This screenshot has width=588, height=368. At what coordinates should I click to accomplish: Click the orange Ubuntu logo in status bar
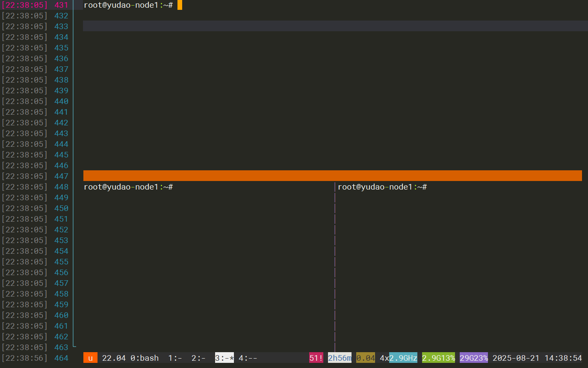click(90, 358)
